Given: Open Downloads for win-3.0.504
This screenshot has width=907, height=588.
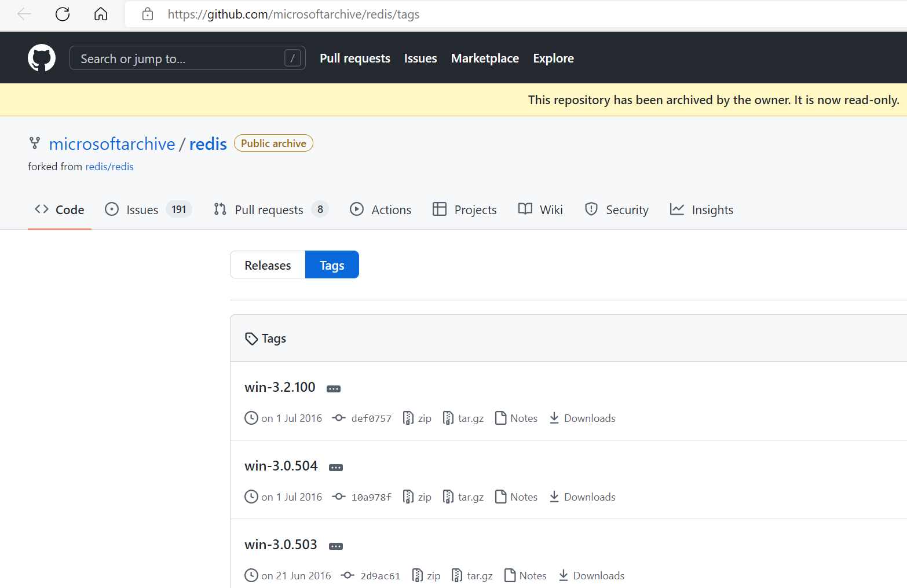Looking at the screenshot, I should [582, 497].
